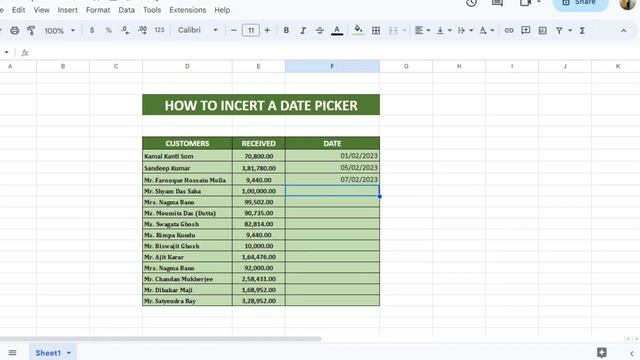Open the Edit menu
Viewport: 640px width, 360px height.
point(18,10)
